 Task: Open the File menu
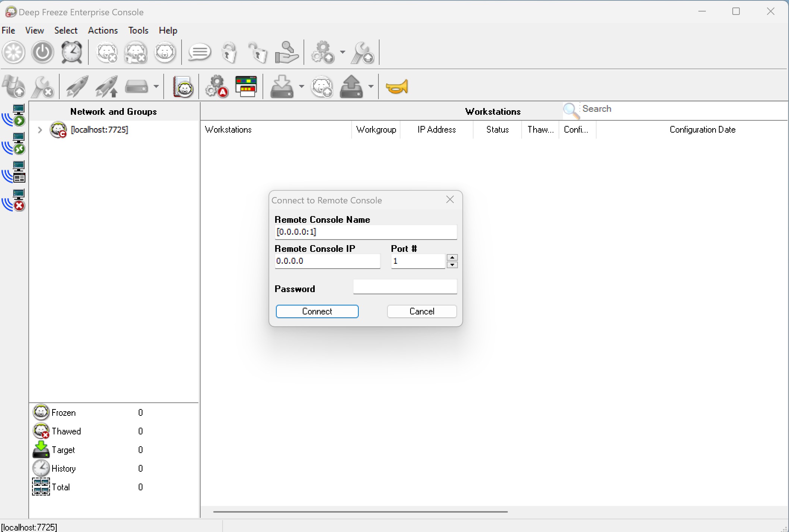tap(8, 31)
